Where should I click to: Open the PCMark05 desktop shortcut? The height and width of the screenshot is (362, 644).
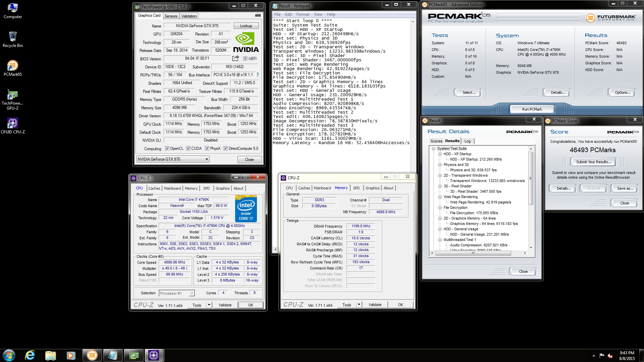point(13,68)
